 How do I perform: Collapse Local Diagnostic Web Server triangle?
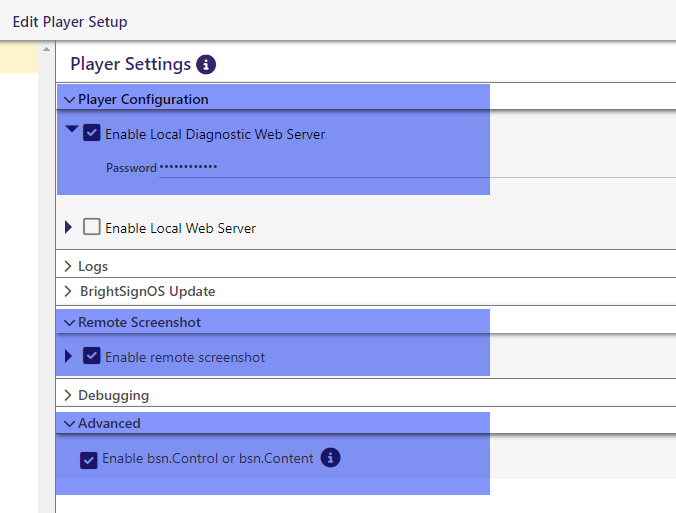71,129
